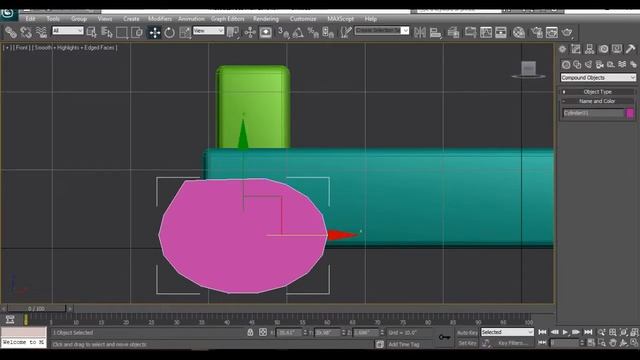
Task: Choose the Select Object tool
Action: point(92,32)
